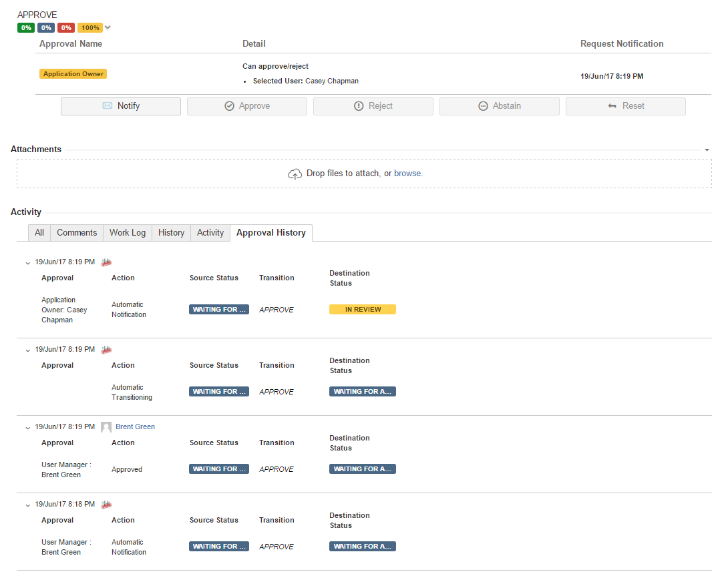Expand the approval percentage dropdown chevron
Screen dimensions: 728x584
coord(108,28)
